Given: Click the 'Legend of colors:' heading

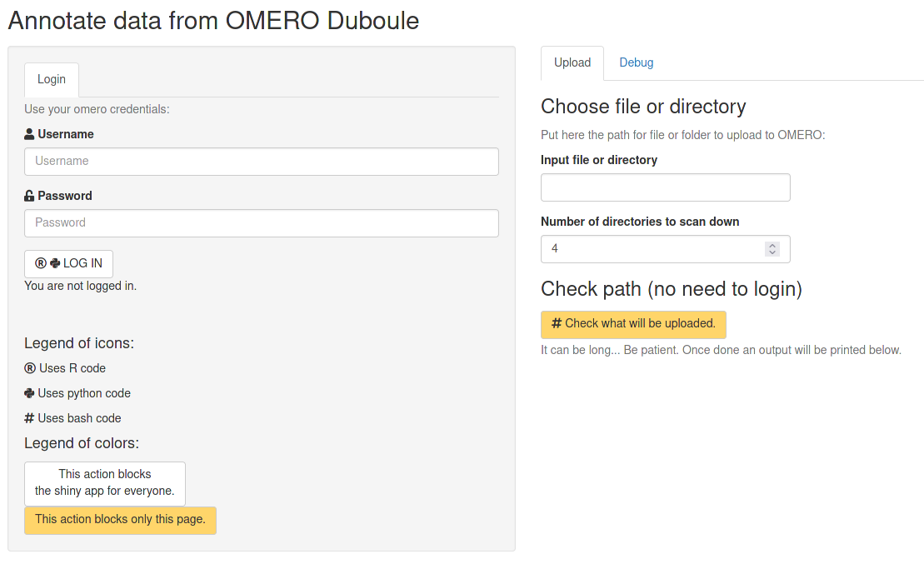Looking at the screenshot, I should pyautogui.click(x=82, y=443).
